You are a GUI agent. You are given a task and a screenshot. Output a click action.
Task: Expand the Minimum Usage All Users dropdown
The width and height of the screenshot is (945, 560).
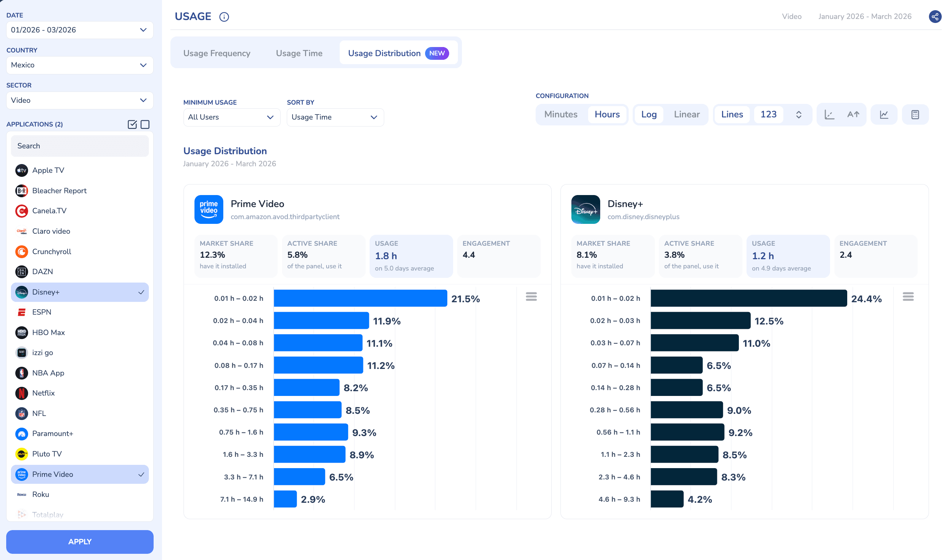[231, 117]
